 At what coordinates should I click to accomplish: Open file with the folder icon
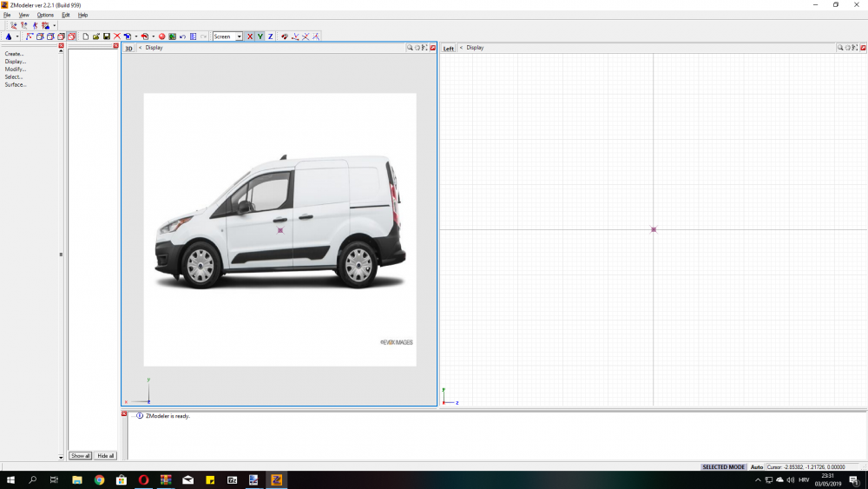pyautogui.click(x=96, y=36)
